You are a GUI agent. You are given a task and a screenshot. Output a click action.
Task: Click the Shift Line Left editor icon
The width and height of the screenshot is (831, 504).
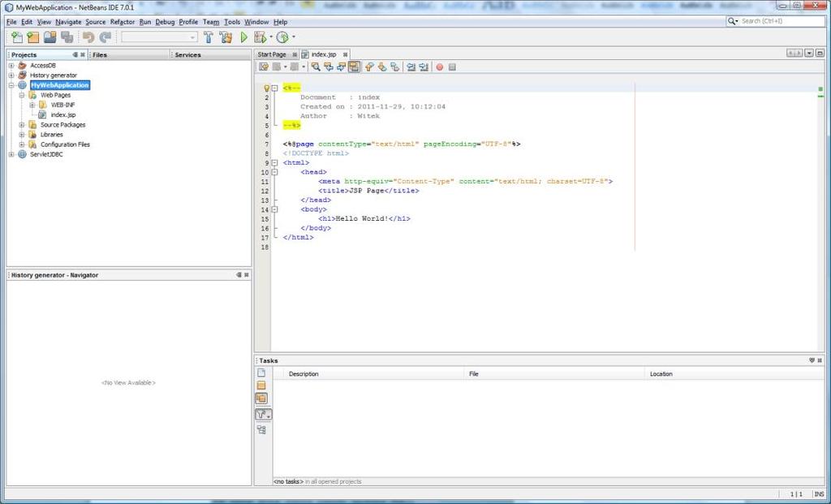pos(411,67)
